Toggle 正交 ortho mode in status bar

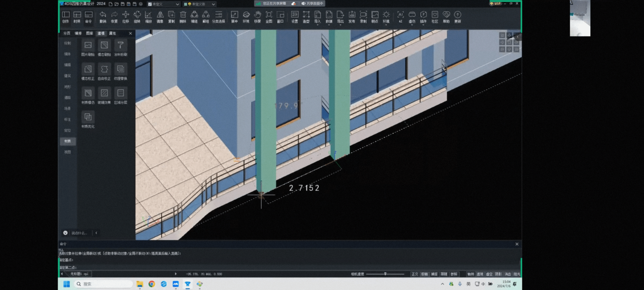pyautogui.click(x=415, y=274)
